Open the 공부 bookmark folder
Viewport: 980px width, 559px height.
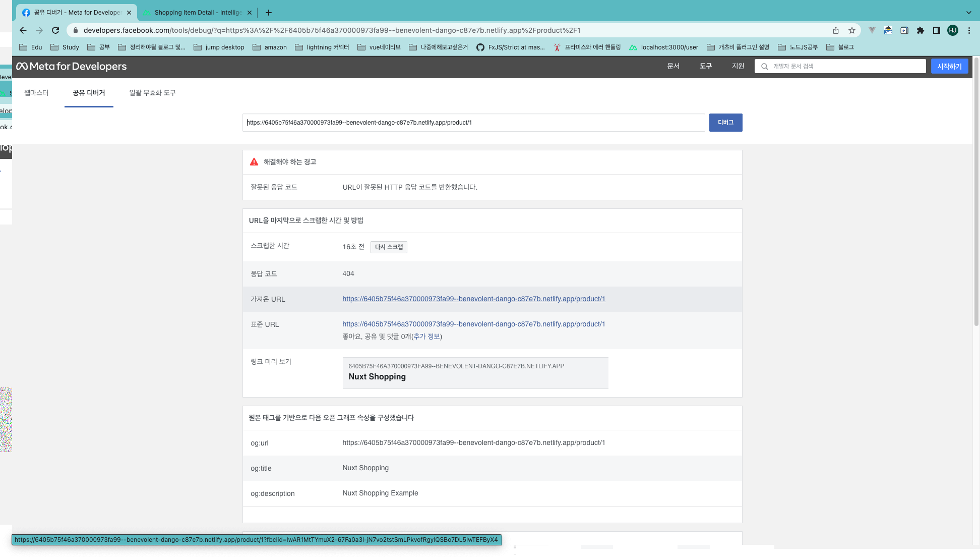(98, 47)
